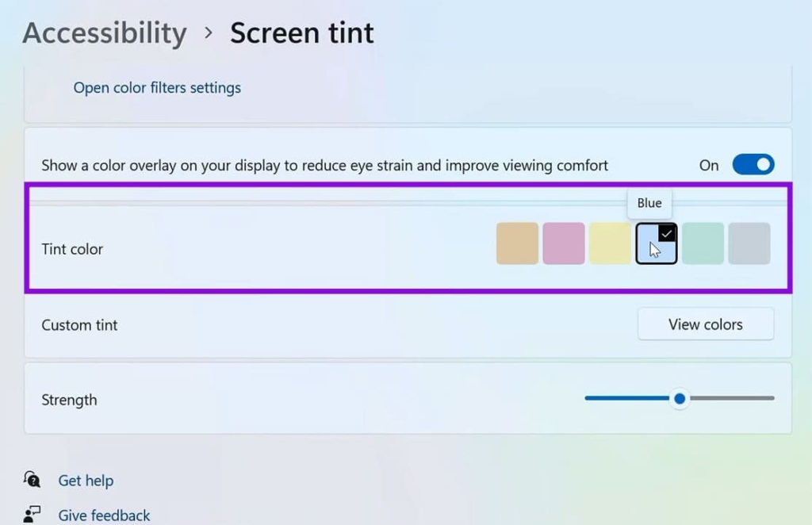The width and height of the screenshot is (812, 525).
Task: Click the Give feedback person icon
Action: [x=32, y=514]
